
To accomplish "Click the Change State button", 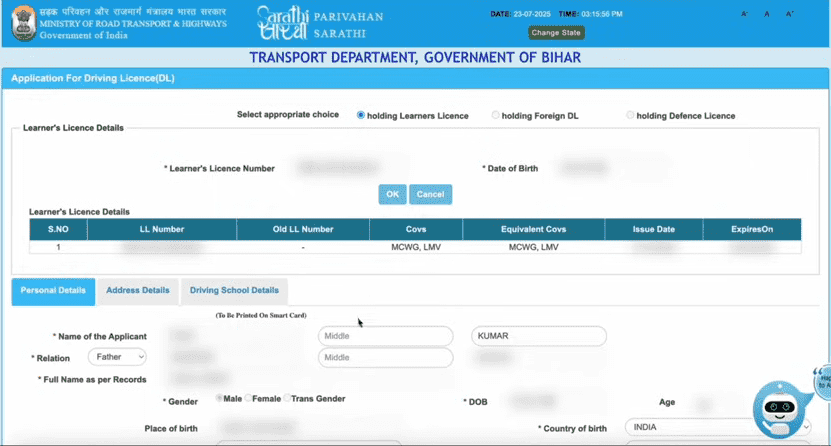I will pyautogui.click(x=556, y=33).
